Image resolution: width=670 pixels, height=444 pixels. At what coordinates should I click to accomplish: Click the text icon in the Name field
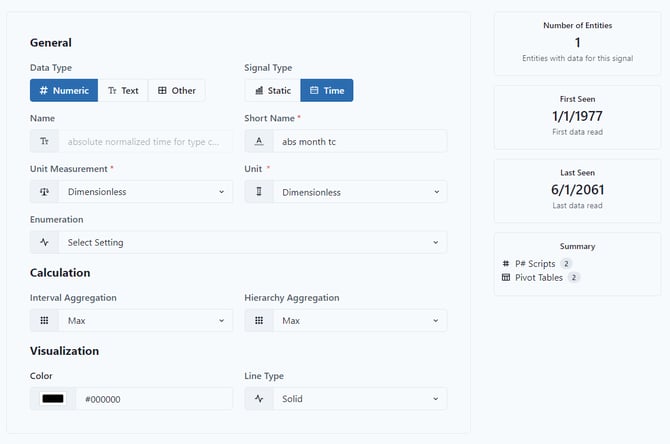[44, 142]
